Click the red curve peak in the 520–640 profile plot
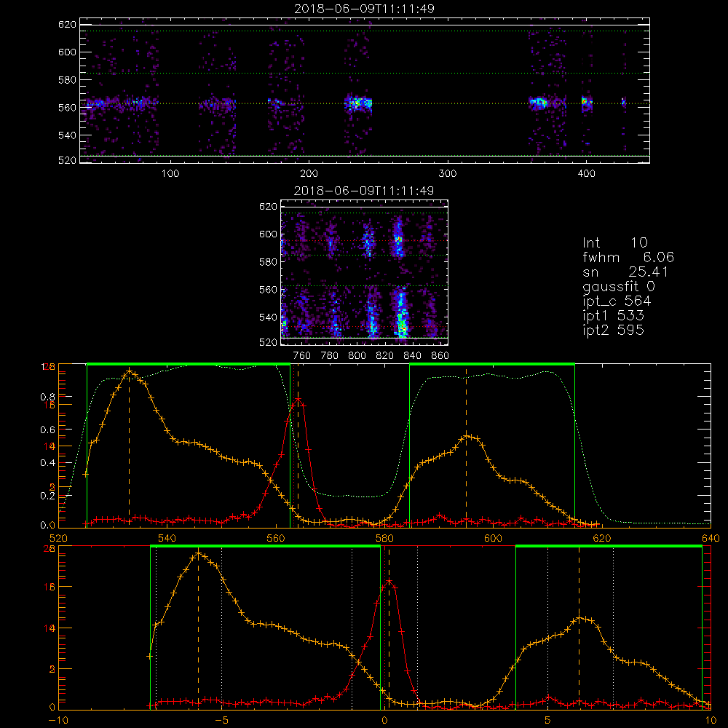 point(298,398)
